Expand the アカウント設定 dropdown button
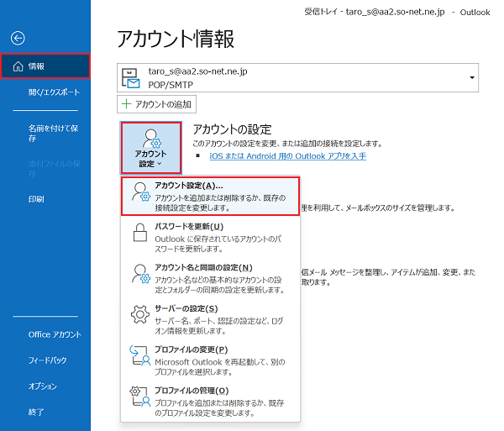The image size is (504, 431). [x=150, y=150]
